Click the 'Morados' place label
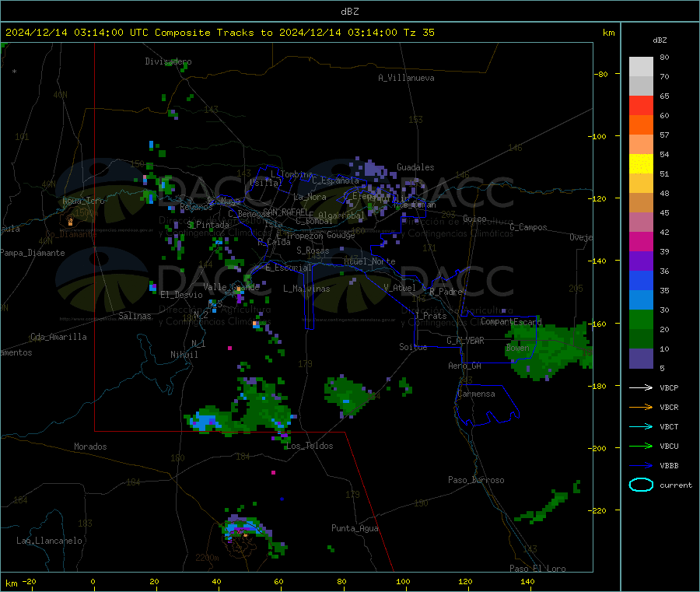The height and width of the screenshot is (592, 700). pos(91,447)
